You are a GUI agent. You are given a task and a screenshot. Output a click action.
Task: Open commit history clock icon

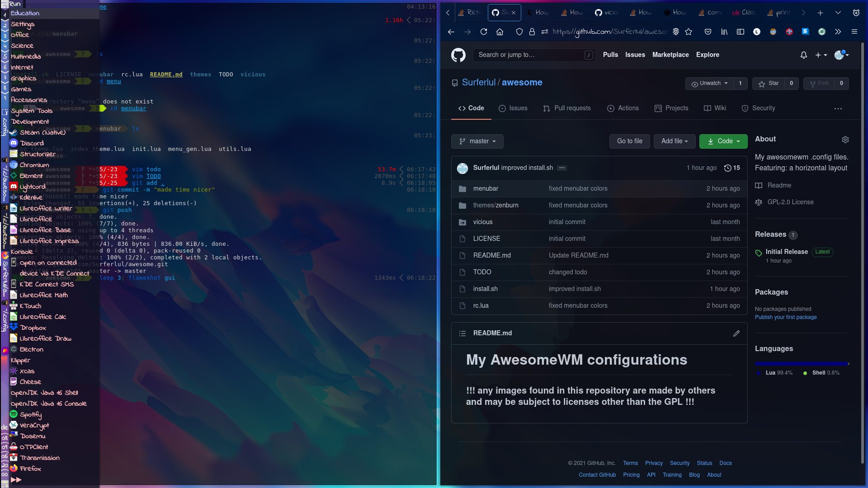(x=727, y=168)
